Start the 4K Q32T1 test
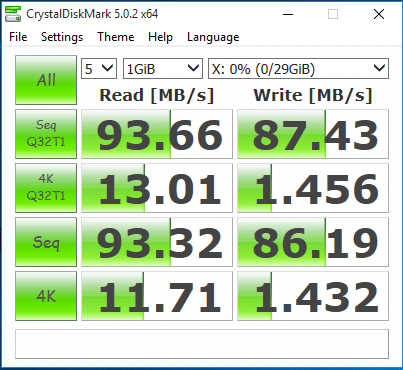Image resolution: width=403 pixels, height=370 pixels. (46, 188)
